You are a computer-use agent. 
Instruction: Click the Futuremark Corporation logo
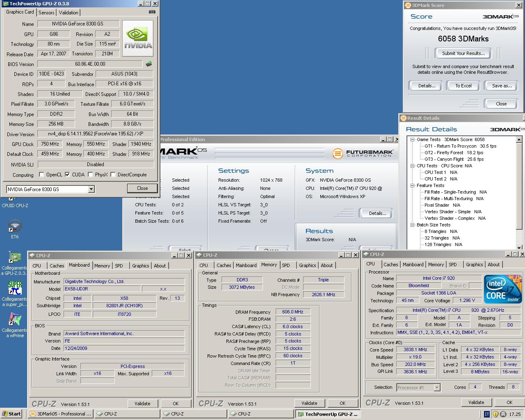pyautogui.click(x=363, y=153)
